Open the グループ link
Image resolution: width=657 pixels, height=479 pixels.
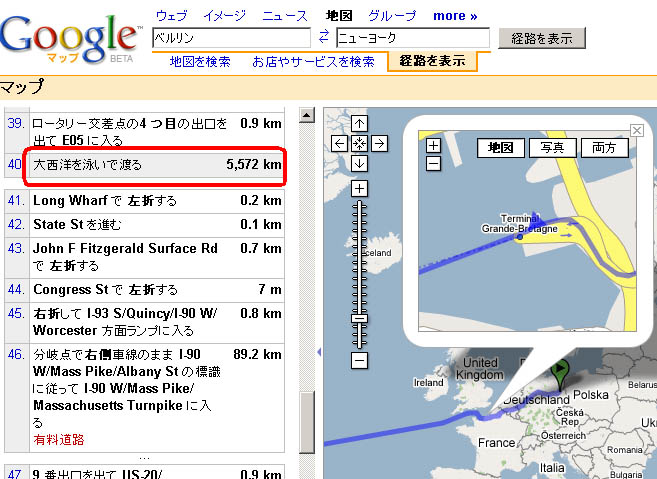(393, 16)
